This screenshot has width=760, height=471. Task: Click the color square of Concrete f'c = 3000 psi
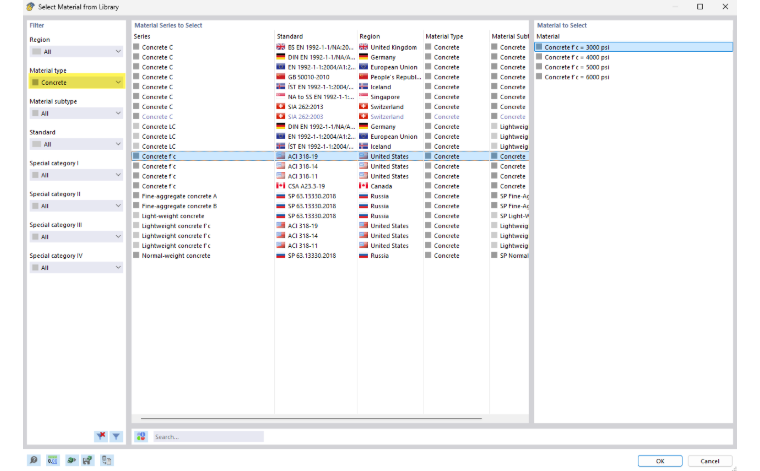click(x=539, y=47)
